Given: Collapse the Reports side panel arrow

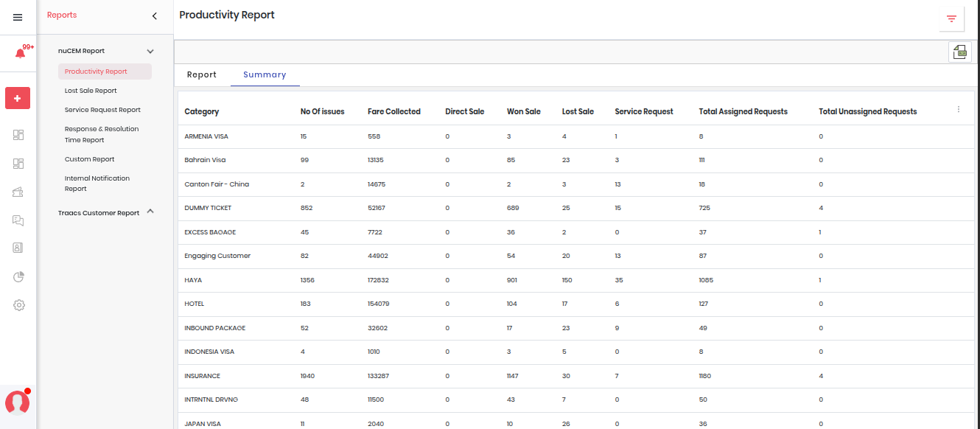Looking at the screenshot, I should point(154,15).
